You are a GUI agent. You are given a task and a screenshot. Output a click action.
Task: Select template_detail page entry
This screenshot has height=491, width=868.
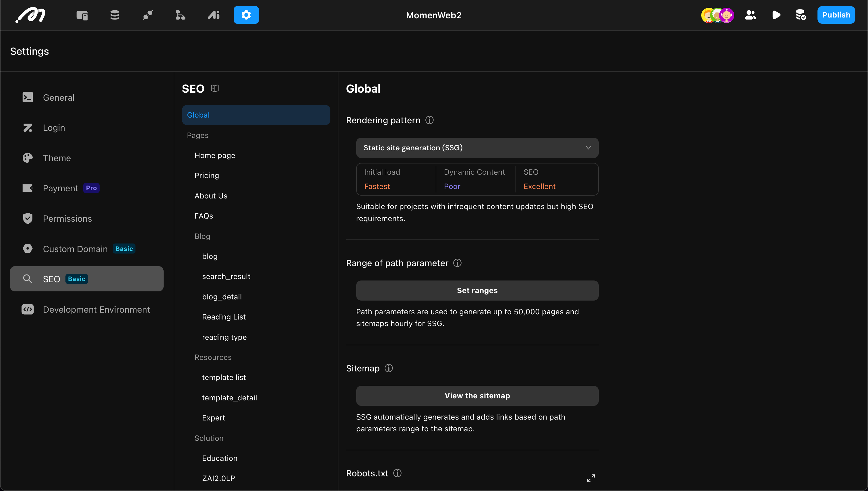230,398
